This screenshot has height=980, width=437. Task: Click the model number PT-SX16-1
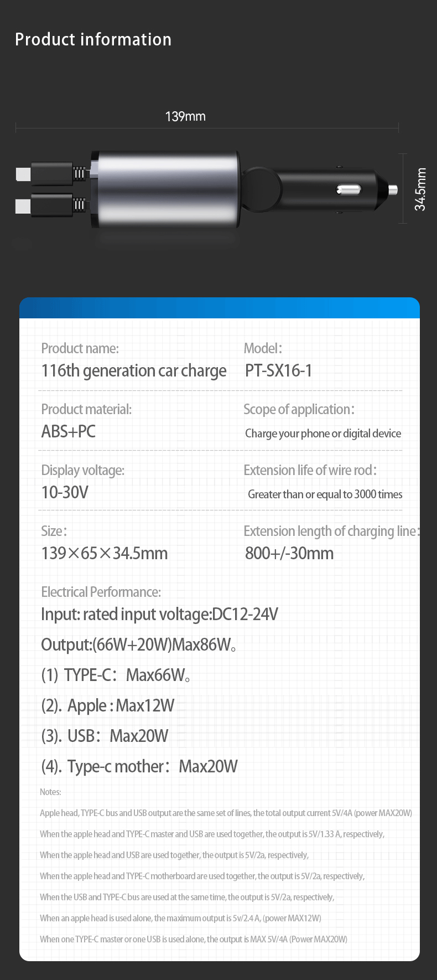279,370
